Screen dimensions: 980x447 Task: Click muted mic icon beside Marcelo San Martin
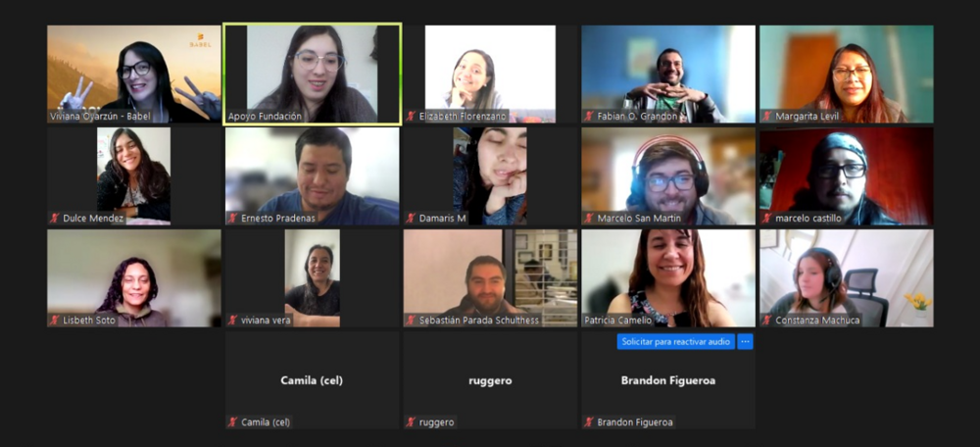tap(589, 219)
